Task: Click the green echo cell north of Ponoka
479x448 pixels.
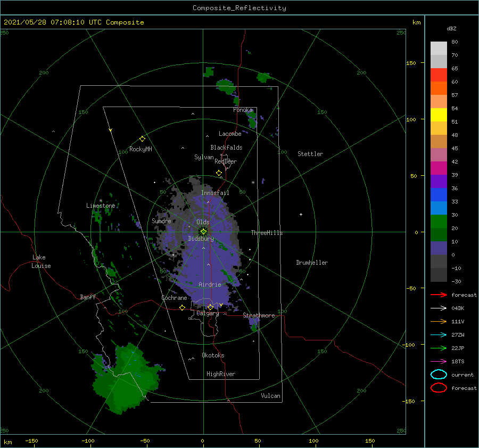Action: [227, 86]
